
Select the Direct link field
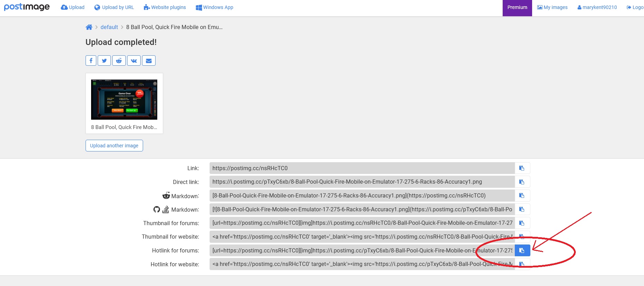tap(362, 182)
